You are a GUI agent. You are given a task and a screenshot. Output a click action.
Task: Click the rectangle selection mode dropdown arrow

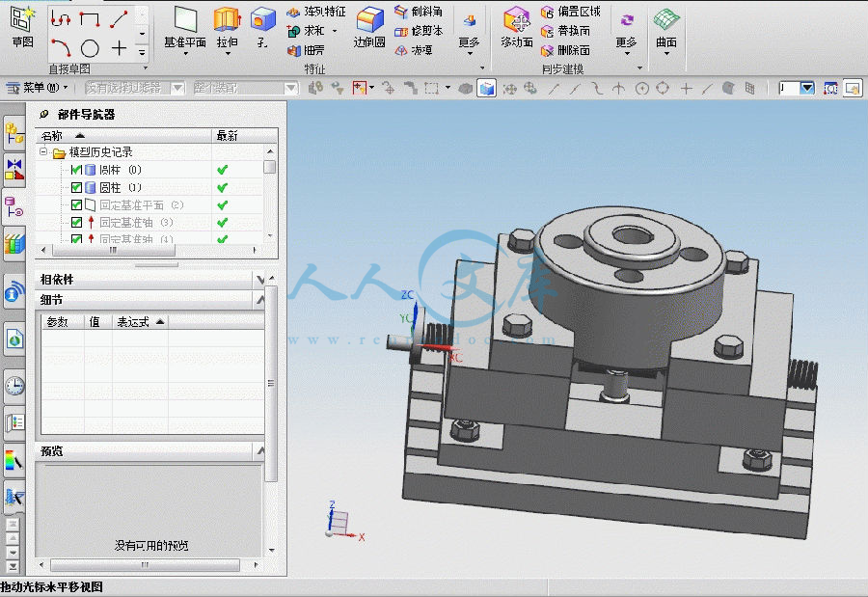[x=448, y=88]
